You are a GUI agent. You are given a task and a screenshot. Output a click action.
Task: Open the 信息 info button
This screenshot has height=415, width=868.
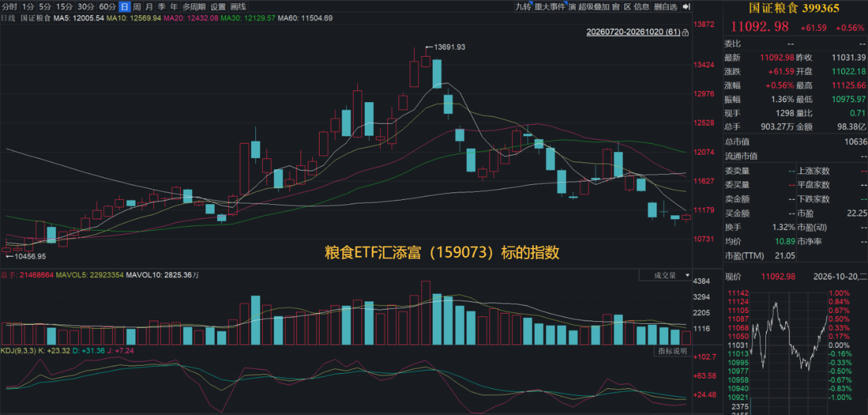tap(641, 7)
